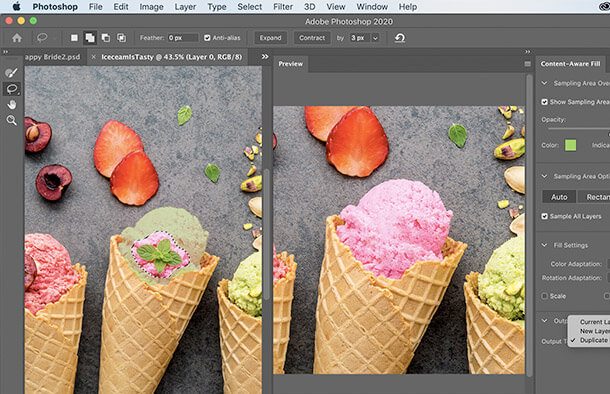610x394 pixels.
Task: Select Add to Selection mode icon
Action: 90,38
